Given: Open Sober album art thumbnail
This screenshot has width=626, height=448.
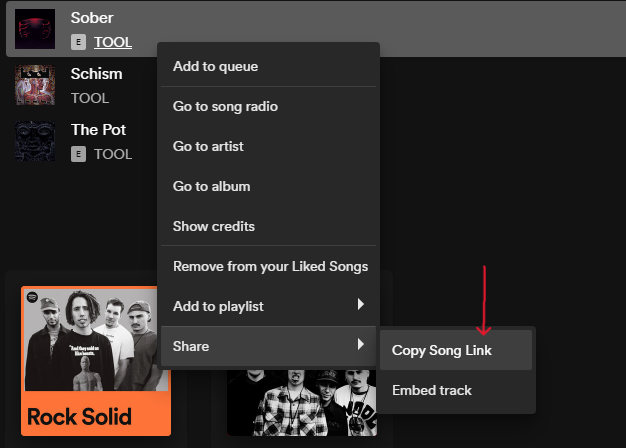Looking at the screenshot, I should [35, 29].
